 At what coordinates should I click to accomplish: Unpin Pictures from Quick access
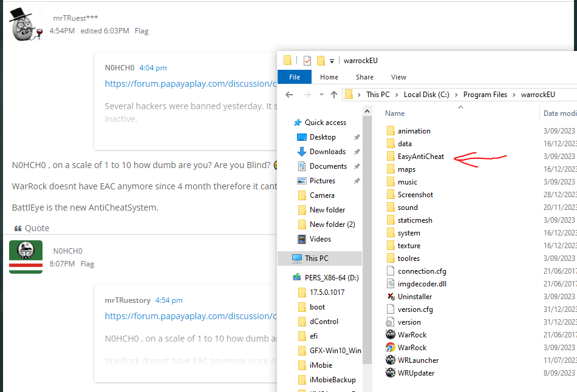[x=357, y=181]
